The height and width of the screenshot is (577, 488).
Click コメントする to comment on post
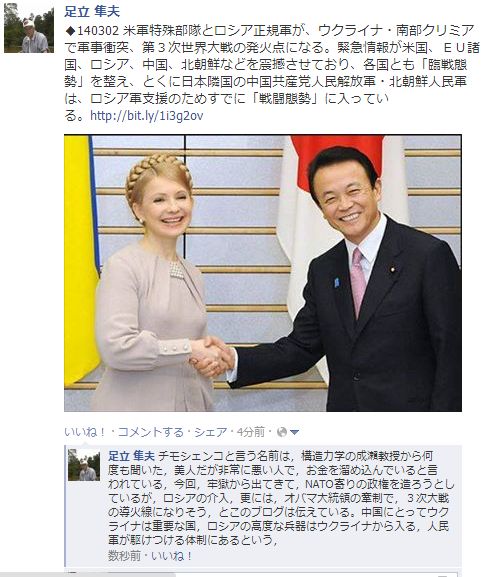[151, 432]
